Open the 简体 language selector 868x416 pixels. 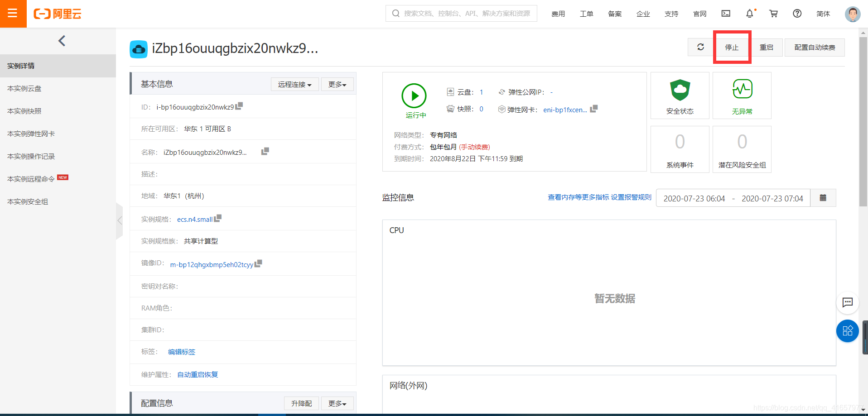click(823, 14)
